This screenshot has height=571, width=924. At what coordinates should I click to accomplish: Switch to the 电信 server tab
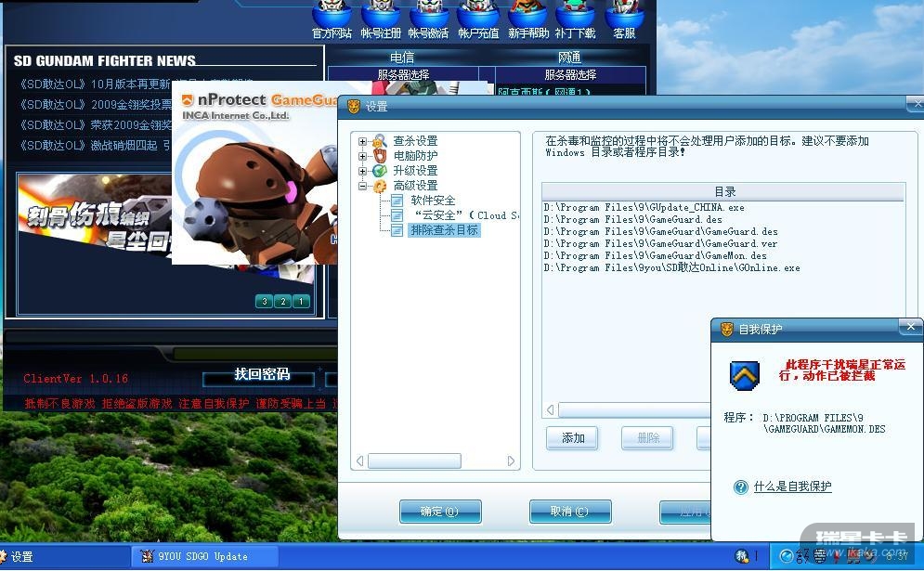point(402,58)
